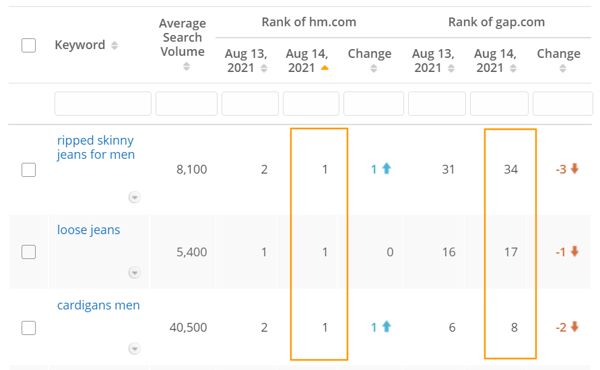Click gap.com rank 34 cell

[x=510, y=170]
